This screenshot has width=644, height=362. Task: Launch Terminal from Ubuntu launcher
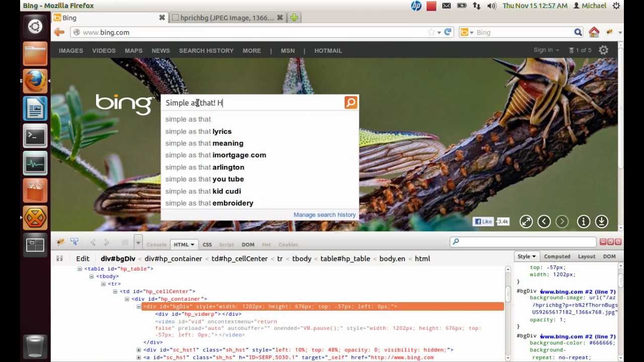point(35,136)
